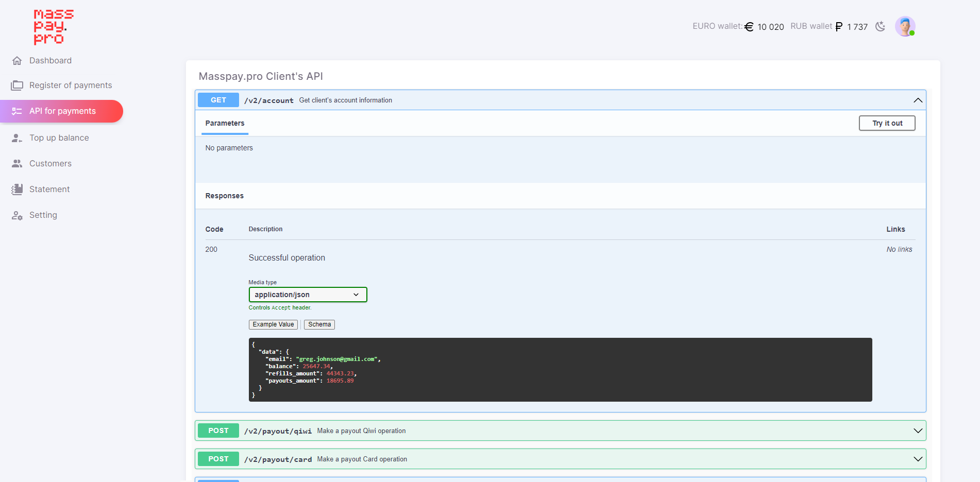Toggle dark mode with the moon icon
This screenshot has height=482, width=980.
pos(880,26)
